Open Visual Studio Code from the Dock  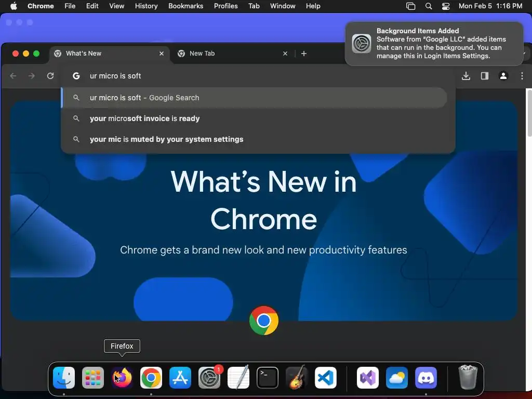pos(326,378)
